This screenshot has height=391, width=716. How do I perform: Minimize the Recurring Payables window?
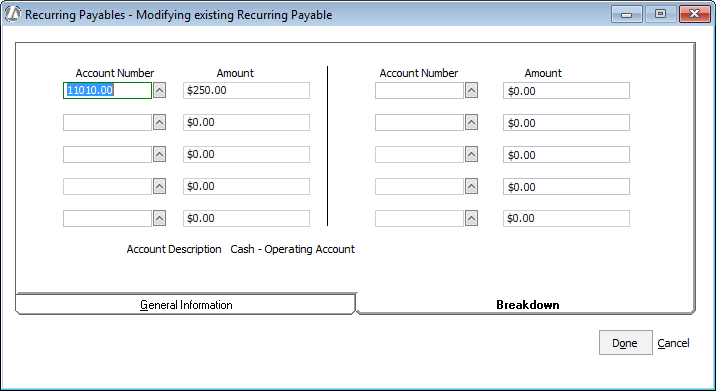626,15
